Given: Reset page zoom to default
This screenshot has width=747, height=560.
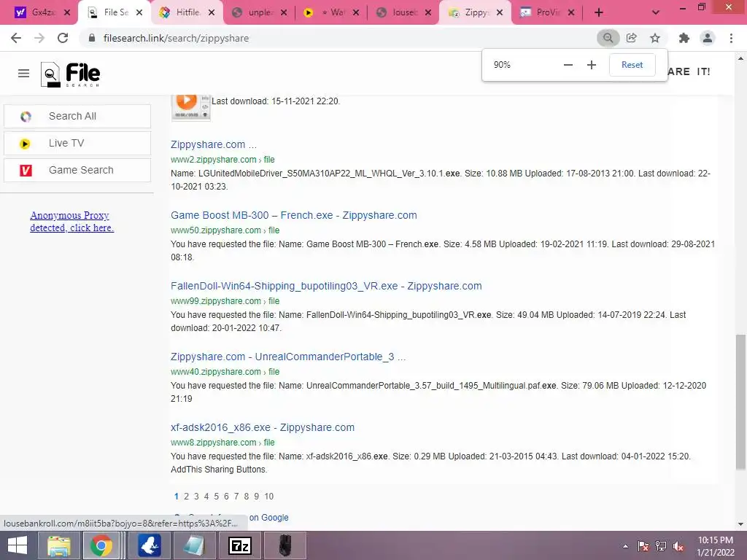Looking at the screenshot, I should coord(632,65).
